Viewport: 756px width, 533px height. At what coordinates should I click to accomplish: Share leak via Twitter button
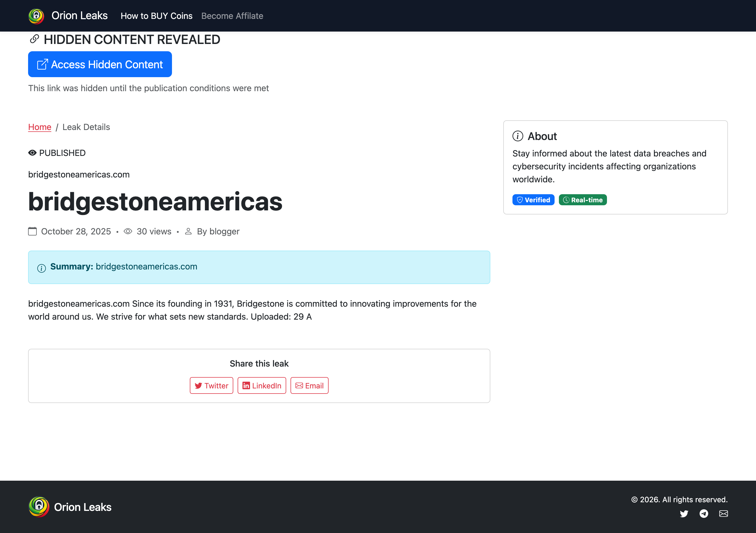[x=211, y=386]
